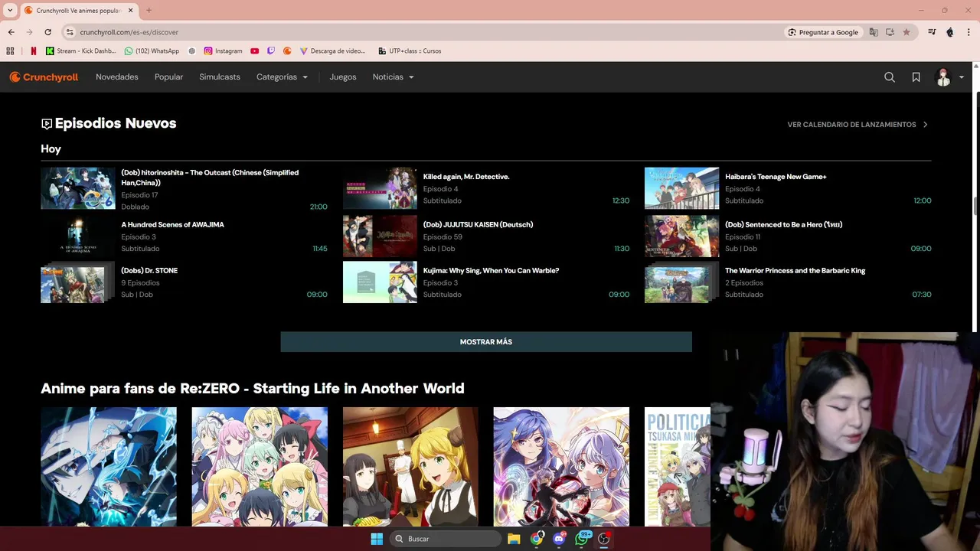Click Preguntar a Google button
Screen dimensions: 980x551
pyautogui.click(x=824, y=32)
